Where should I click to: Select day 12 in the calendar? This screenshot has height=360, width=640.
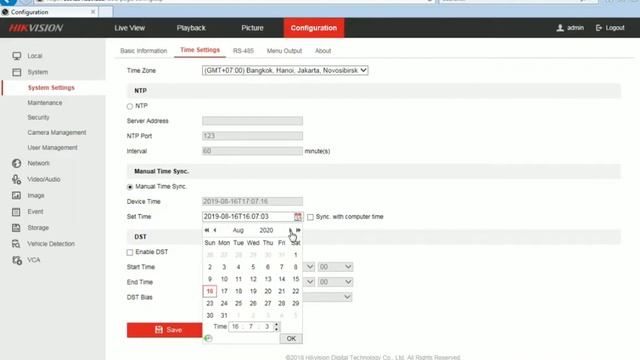pyautogui.click(x=253, y=279)
